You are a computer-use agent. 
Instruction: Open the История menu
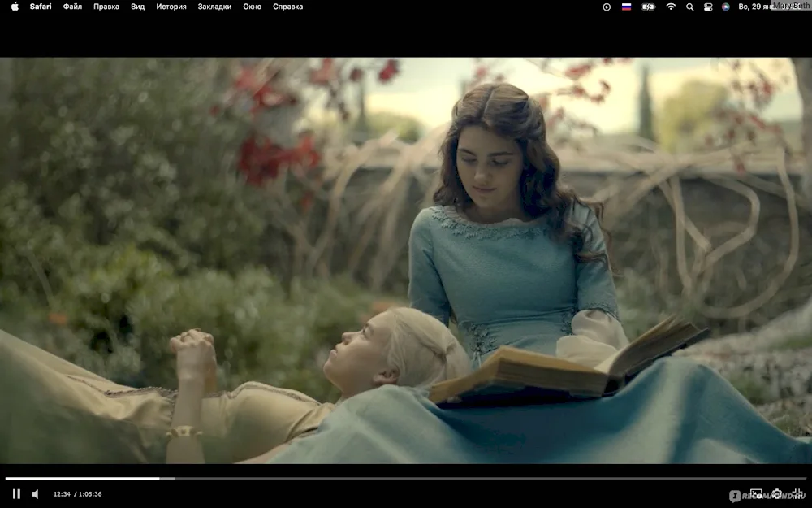tap(171, 7)
